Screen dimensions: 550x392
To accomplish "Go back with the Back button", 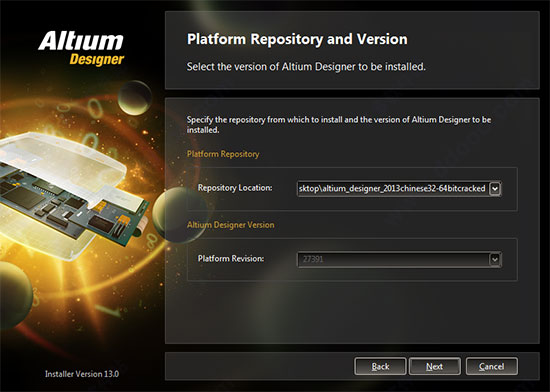I will point(380,366).
